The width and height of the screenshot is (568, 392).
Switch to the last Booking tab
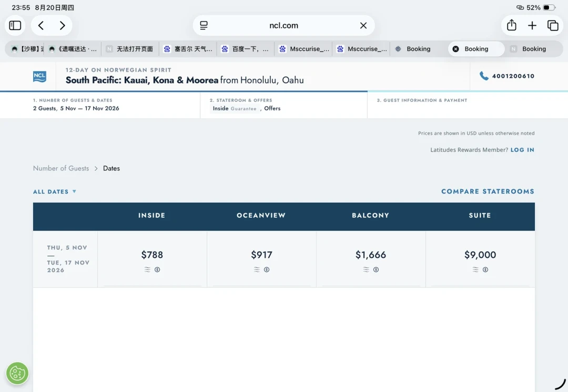tap(534, 49)
